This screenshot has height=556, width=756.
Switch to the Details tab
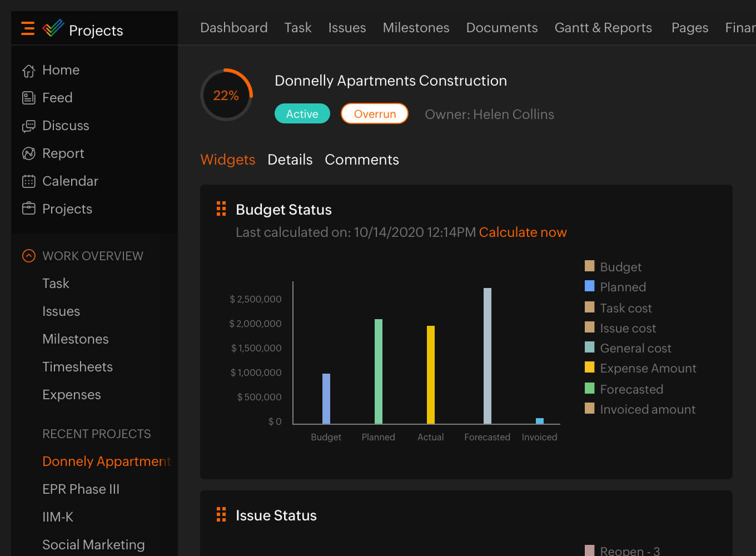click(290, 160)
